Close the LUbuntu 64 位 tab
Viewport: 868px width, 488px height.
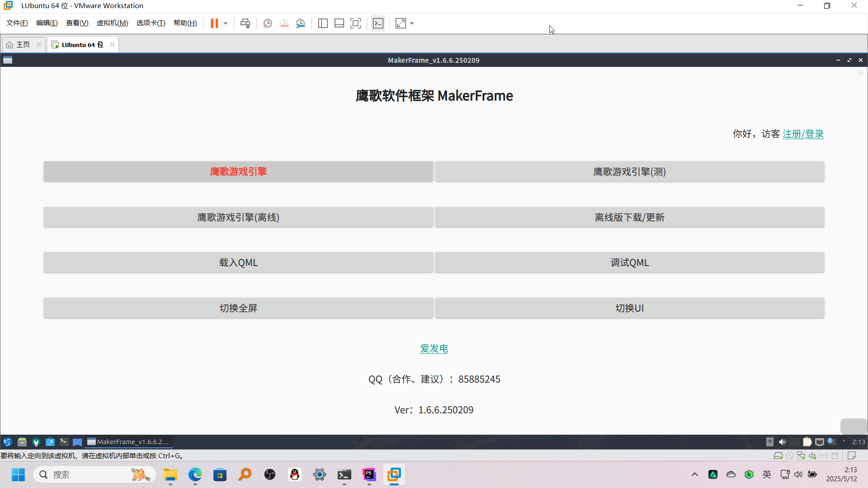pyautogui.click(x=112, y=44)
